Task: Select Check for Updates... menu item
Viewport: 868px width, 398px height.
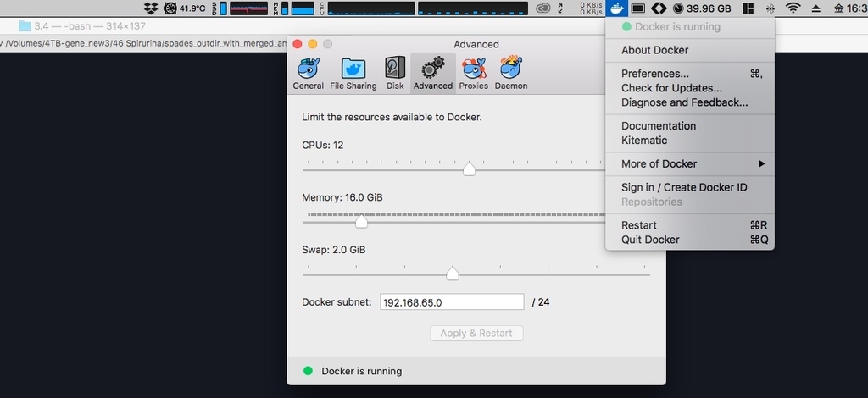Action: (690, 88)
